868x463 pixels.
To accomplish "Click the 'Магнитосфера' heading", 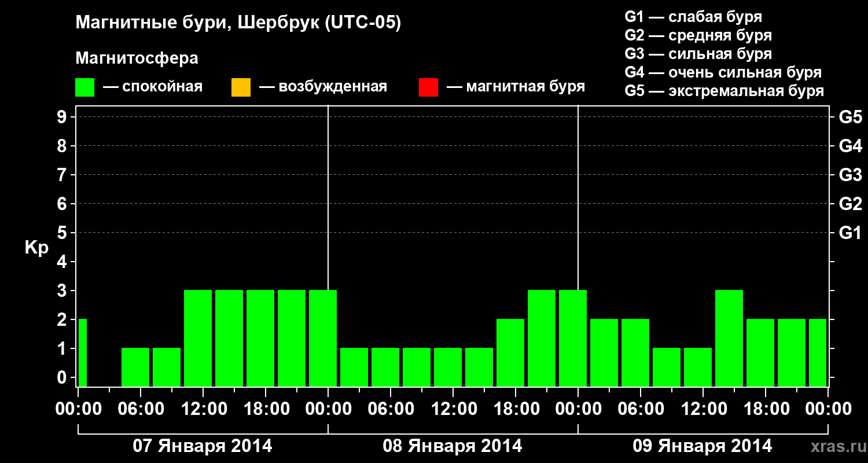I will (x=137, y=58).
